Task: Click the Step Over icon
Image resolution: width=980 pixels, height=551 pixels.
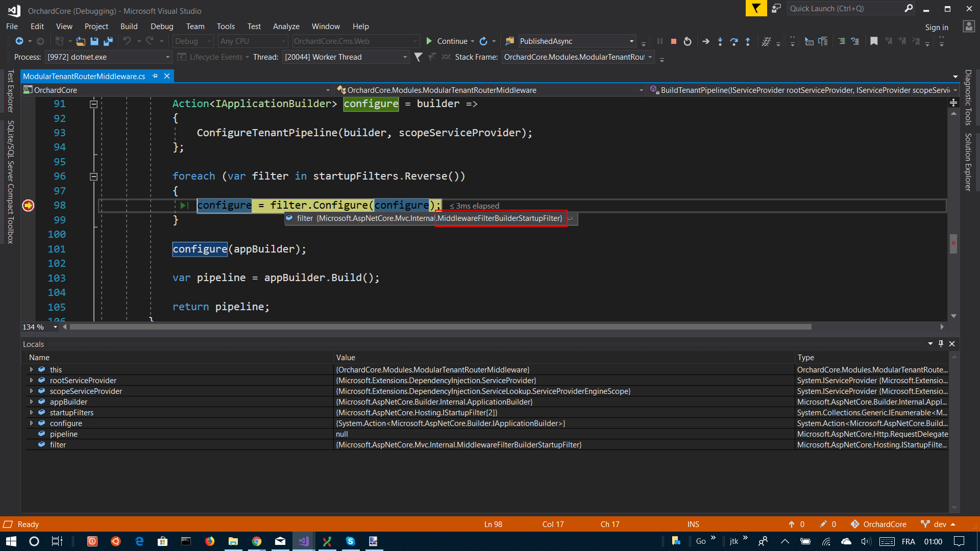Action: (x=734, y=41)
